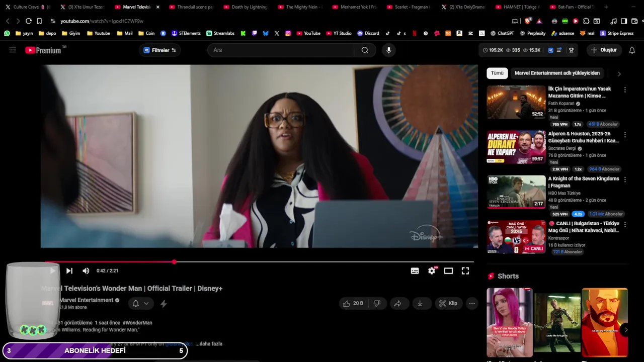This screenshot has width=644, height=362.
Task: Open ChatGPT bookmark
Action: click(x=502, y=33)
